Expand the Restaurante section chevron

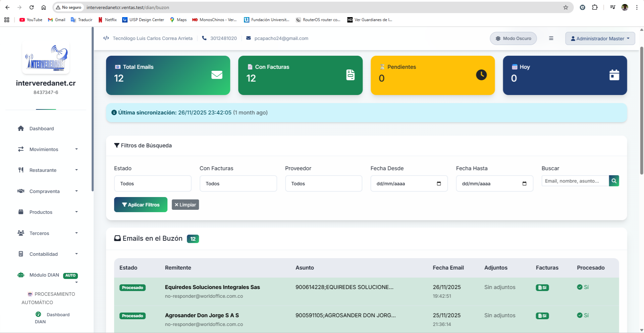point(76,170)
